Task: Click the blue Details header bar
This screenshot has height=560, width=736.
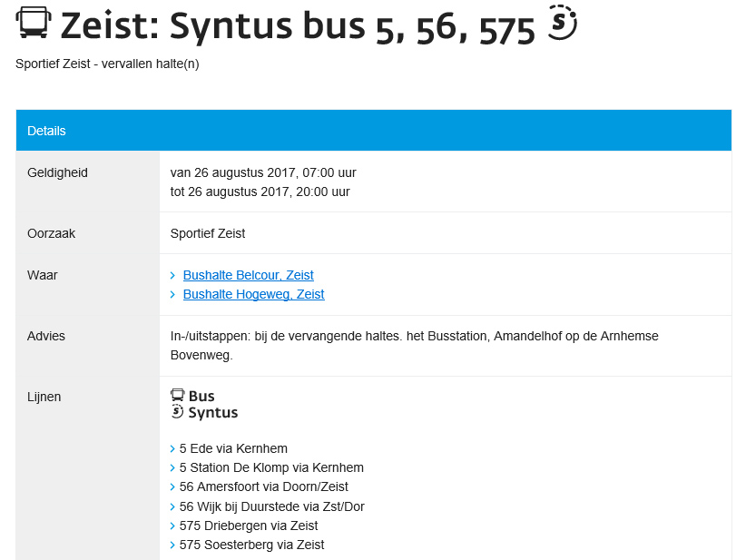Action: pos(374,131)
